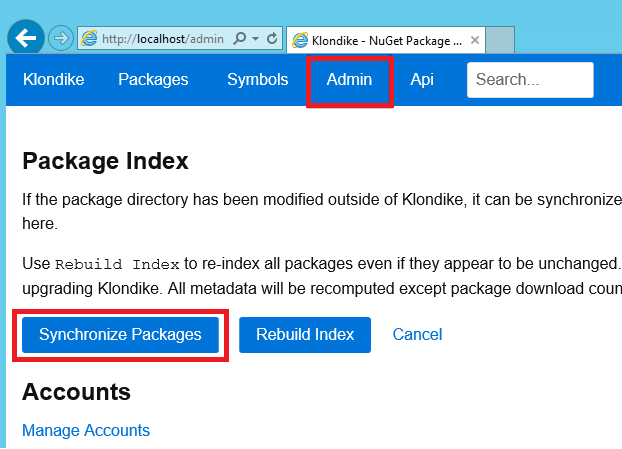Go to the Packages menu item
Viewport: 622px width, 449px height.
coord(153,79)
